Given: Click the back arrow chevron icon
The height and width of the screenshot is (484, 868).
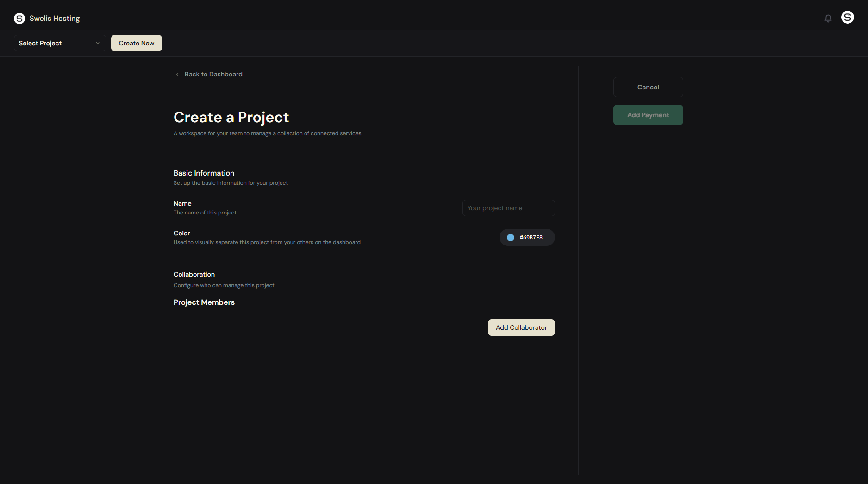Looking at the screenshot, I should pos(177,75).
